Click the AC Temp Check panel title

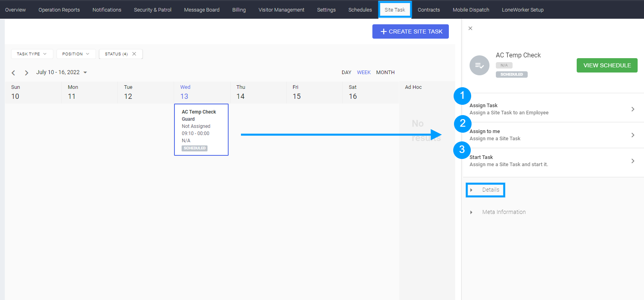pos(518,55)
